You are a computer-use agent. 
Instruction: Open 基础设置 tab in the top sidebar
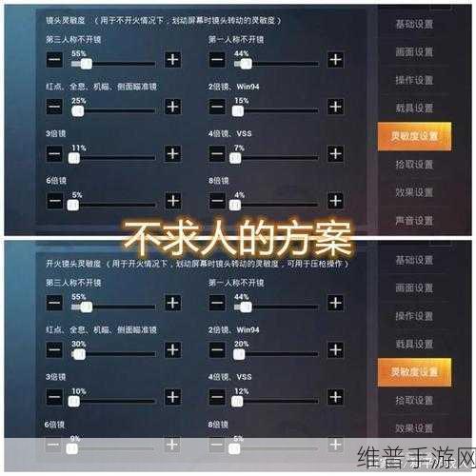(414, 24)
